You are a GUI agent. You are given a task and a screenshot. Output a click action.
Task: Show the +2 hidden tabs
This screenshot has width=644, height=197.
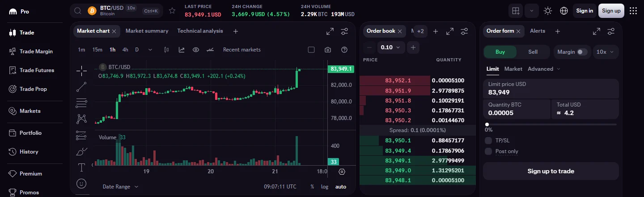(x=420, y=31)
